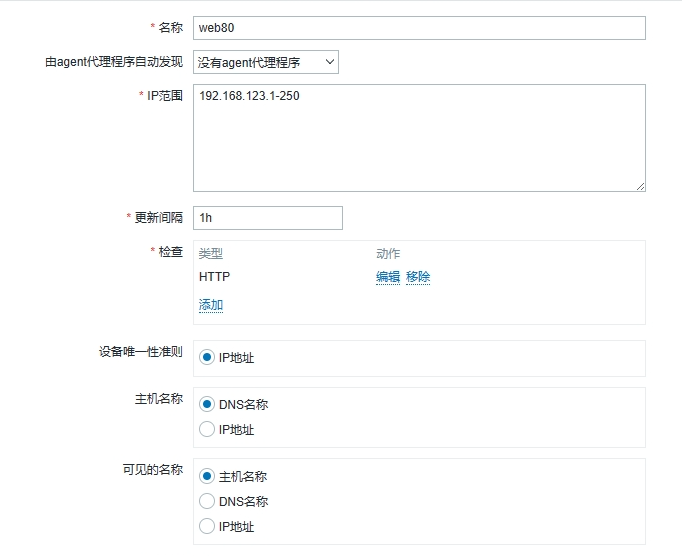This screenshot has height=556, width=682.
Task: Click the 类型 column header in checks
Action: pos(210,254)
